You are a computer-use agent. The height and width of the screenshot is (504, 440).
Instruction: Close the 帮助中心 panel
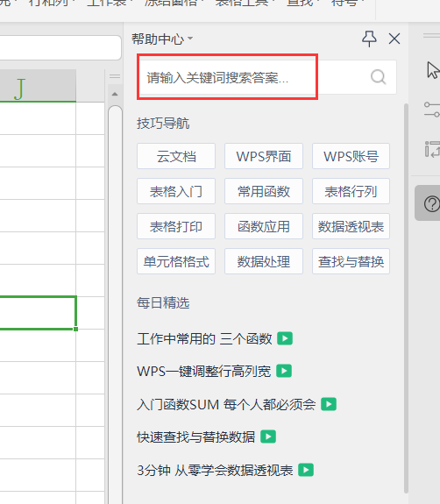coord(394,39)
